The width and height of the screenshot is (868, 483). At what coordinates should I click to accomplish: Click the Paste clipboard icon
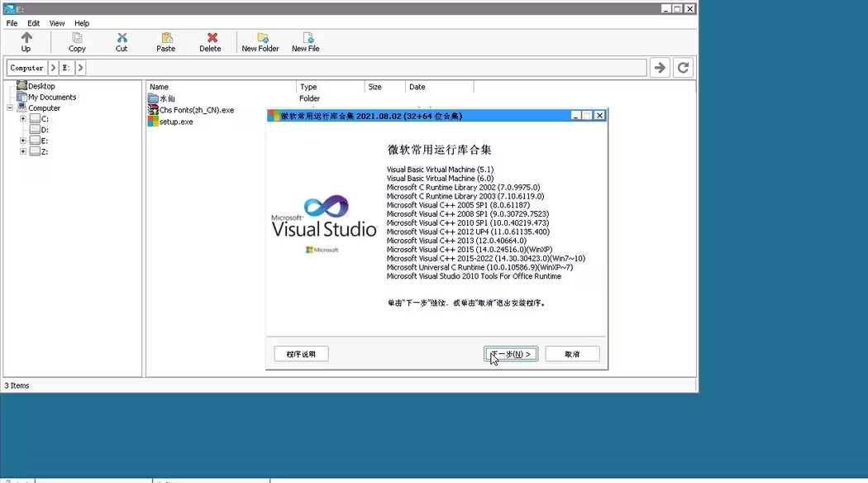[166, 38]
